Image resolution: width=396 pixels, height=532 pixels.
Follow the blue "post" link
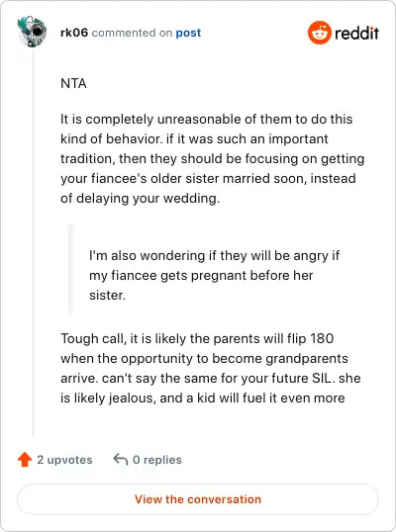pos(188,33)
